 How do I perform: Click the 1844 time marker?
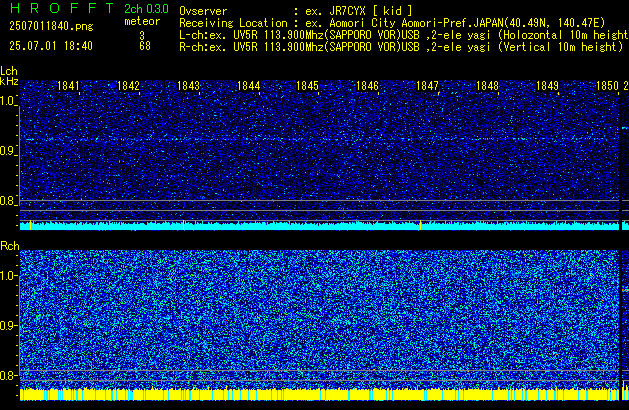click(249, 86)
